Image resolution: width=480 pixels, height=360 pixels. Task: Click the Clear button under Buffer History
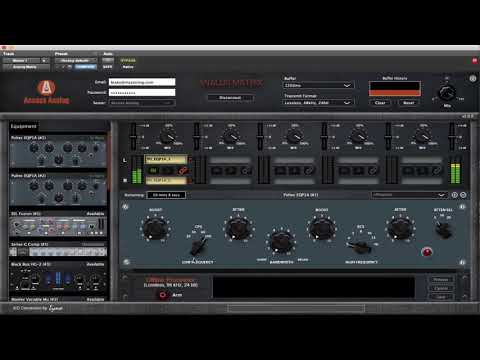pos(380,103)
